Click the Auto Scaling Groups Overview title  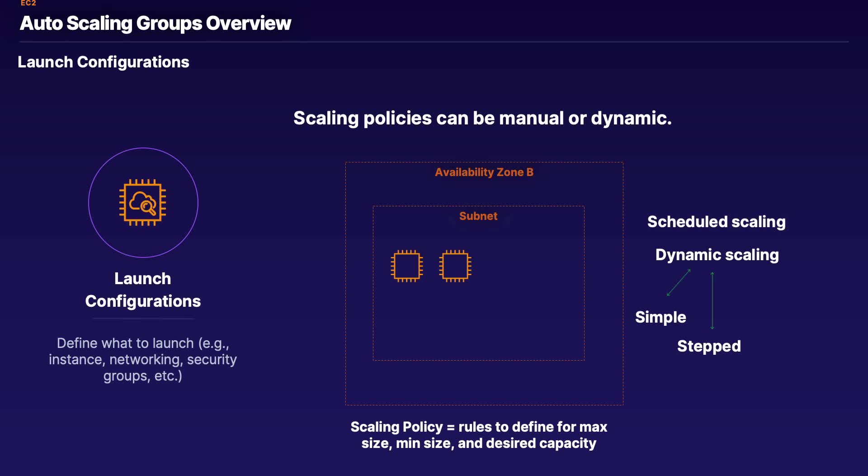coord(156,24)
